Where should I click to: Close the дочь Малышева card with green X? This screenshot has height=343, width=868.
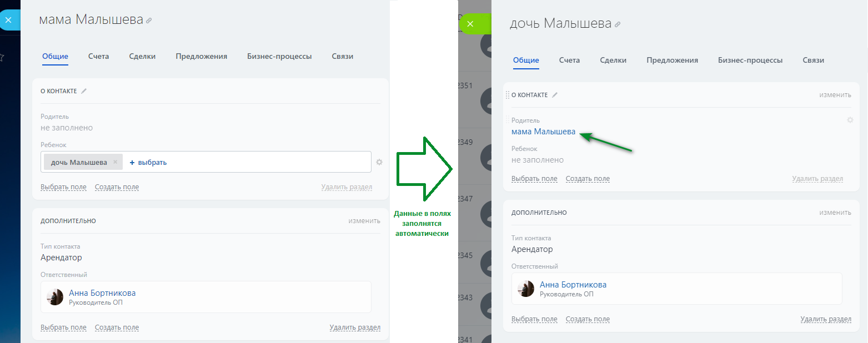pos(470,24)
